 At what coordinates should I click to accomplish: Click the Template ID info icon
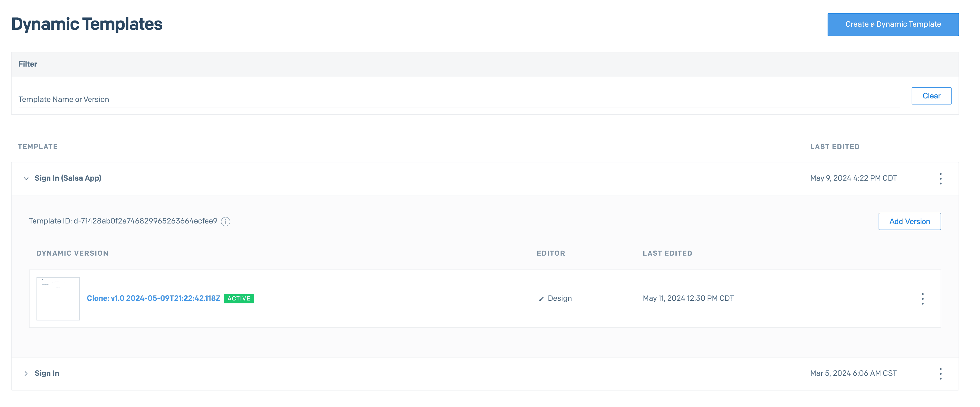tap(226, 221)
